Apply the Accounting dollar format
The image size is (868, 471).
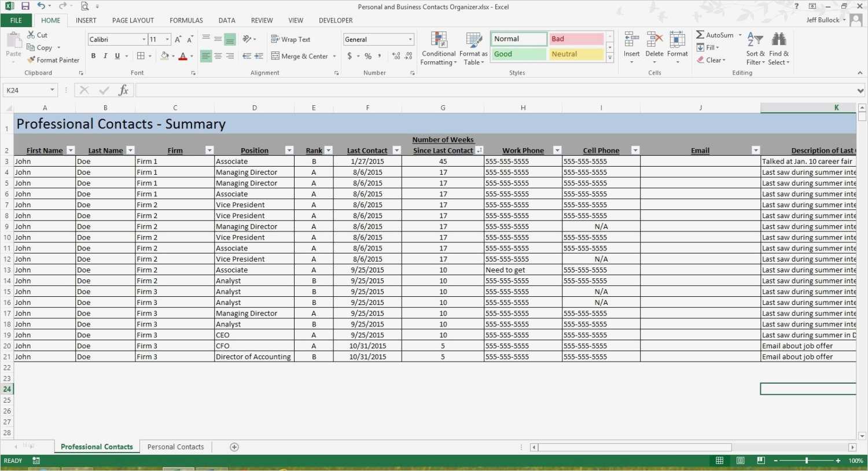350,56
